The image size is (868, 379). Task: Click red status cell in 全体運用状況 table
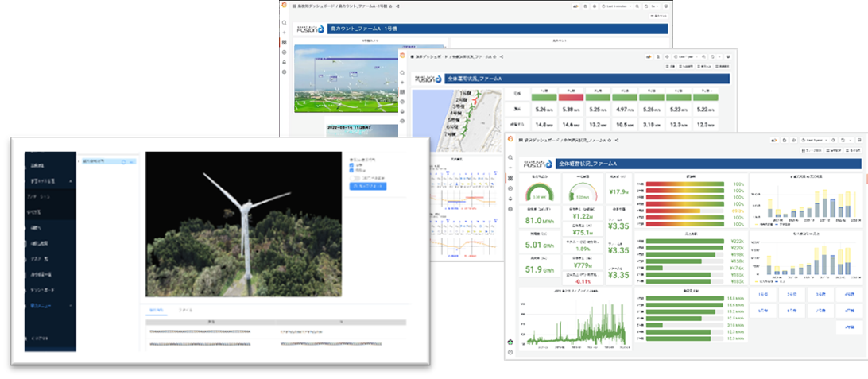(x=572, y=98)
